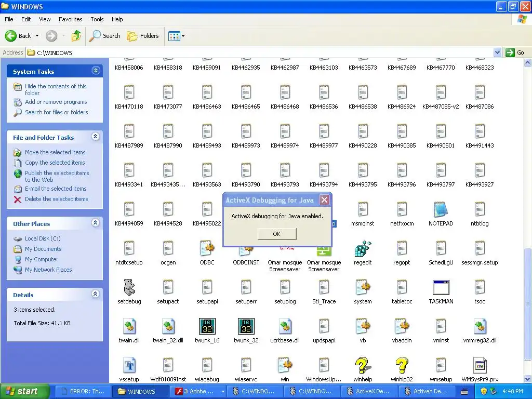Select the netfxocm log file icon

point(402,210)
